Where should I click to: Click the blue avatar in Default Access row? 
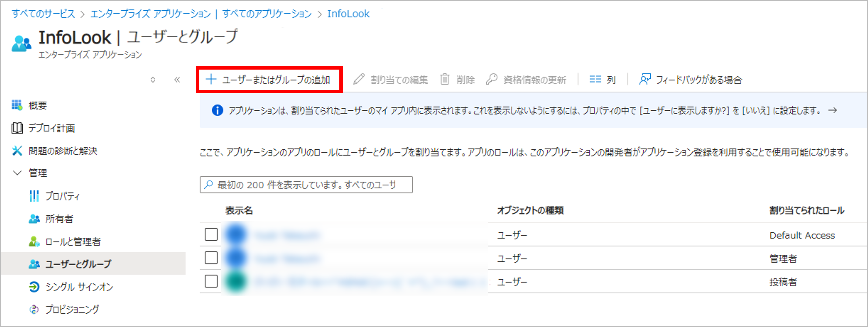236,235
